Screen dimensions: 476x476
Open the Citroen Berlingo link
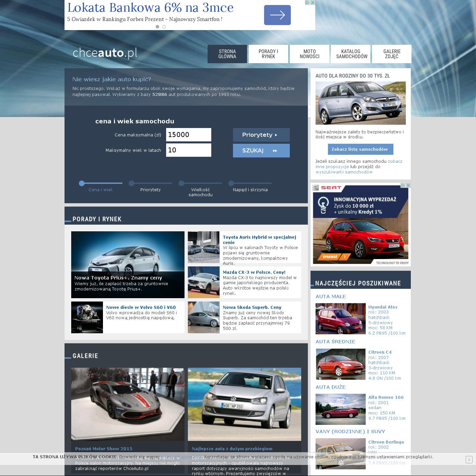coord(386,442)
